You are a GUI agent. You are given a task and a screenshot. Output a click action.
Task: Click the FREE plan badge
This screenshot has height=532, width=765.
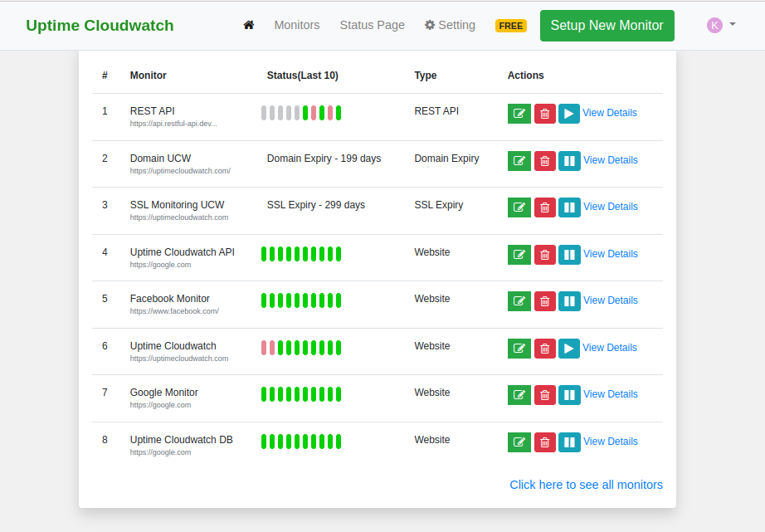(x=510, y=26)
